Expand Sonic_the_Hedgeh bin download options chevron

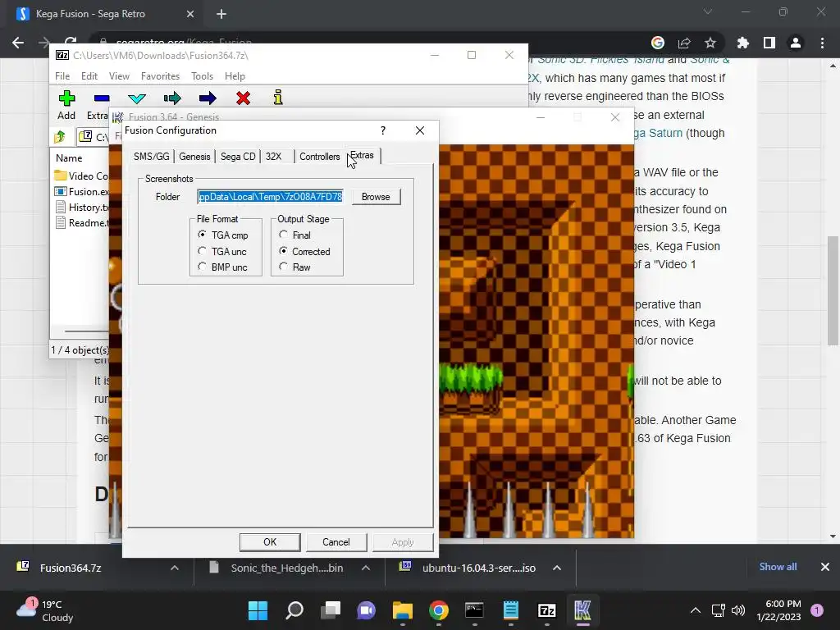(366, 568)
